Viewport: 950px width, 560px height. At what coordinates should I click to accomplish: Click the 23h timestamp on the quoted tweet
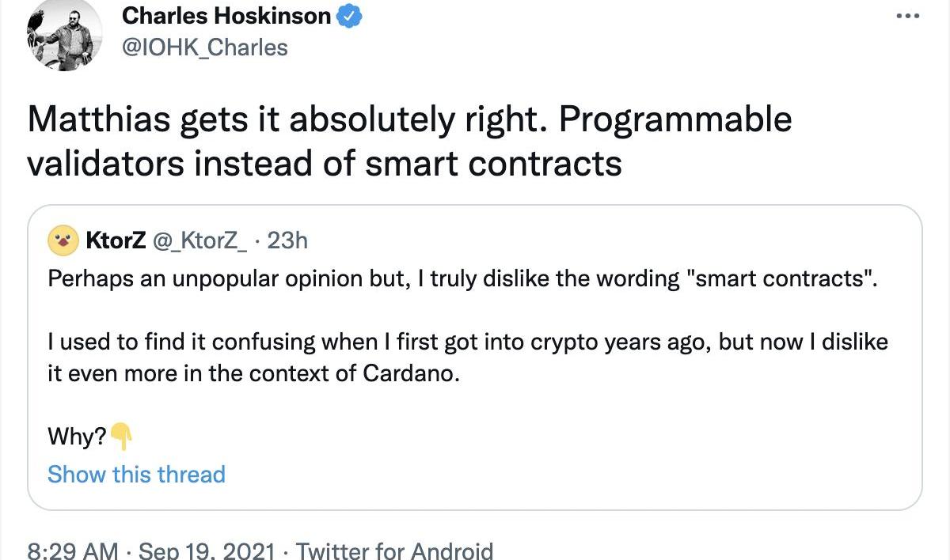point(287,240)
